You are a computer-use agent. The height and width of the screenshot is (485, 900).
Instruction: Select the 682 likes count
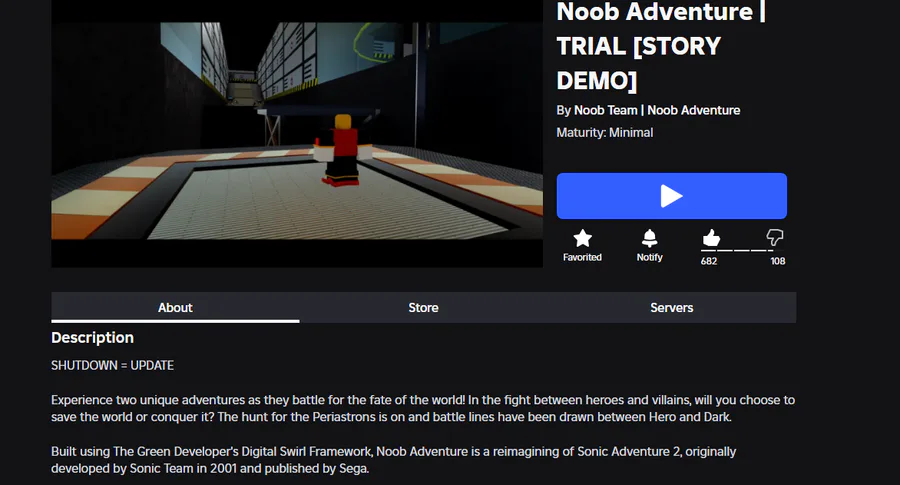pyautogui.click(x=709, y=261)
